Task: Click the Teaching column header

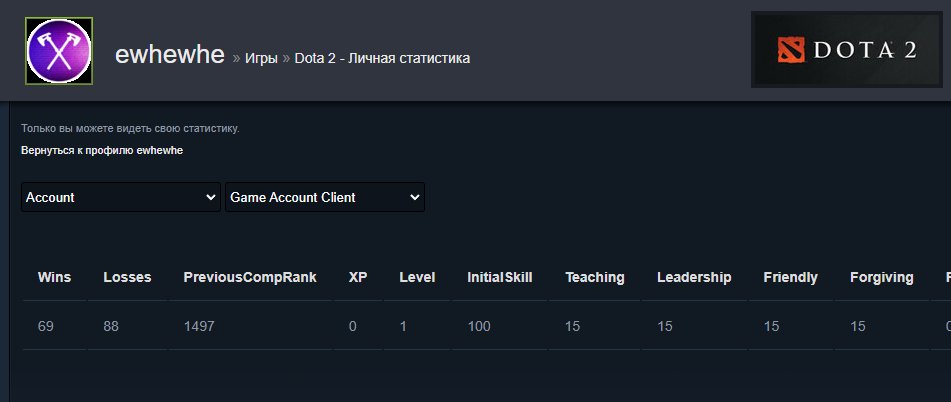Action: tap(595, 277)
